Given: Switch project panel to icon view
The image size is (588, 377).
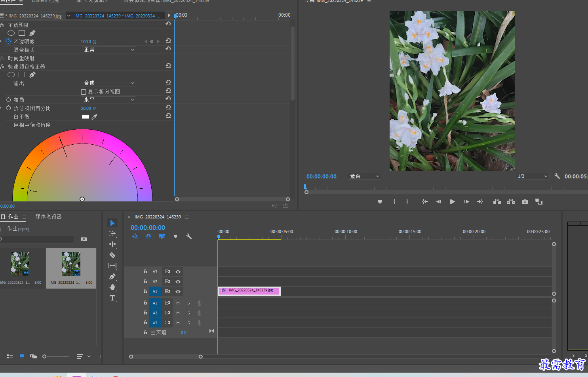Looking at the screenshot, I should point(22,356).
